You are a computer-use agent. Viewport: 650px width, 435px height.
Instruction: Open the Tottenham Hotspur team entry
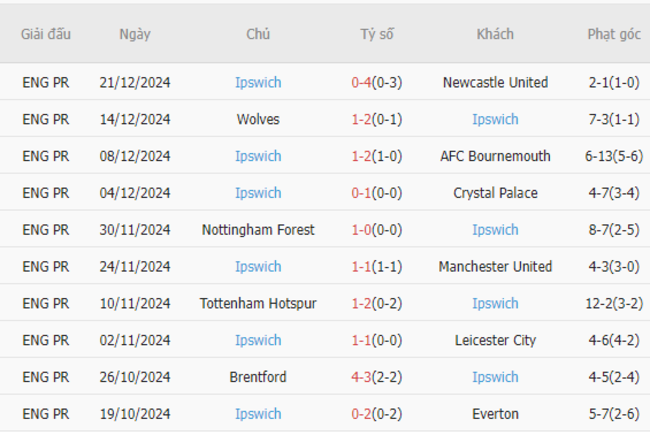click(x=258, y=304)
